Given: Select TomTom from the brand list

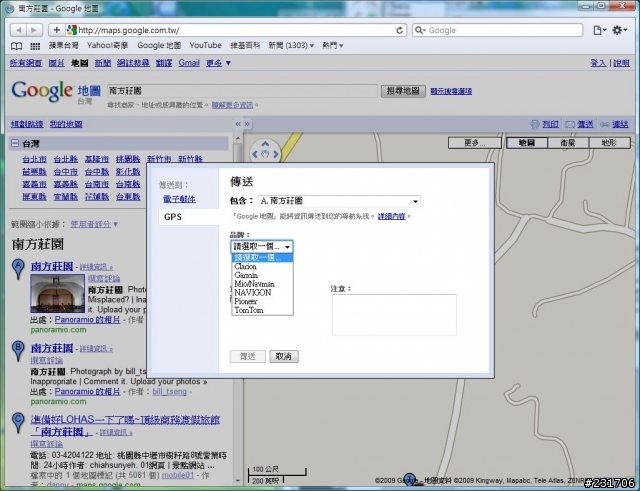Looking at the screenshot, I should (262, 310).
